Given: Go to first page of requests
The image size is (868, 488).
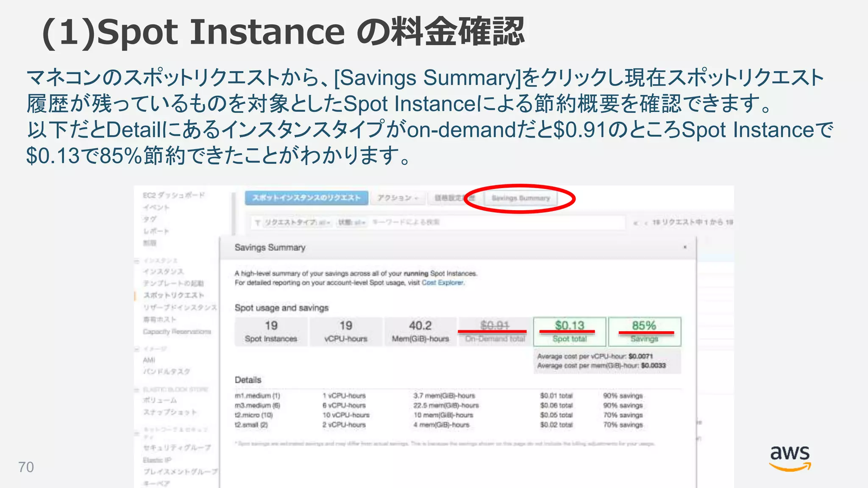Looking at the screenshot, I should point(635,222).
